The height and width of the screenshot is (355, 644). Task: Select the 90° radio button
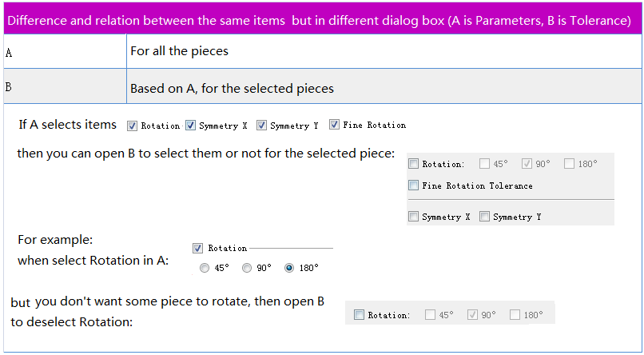point(247,269)
